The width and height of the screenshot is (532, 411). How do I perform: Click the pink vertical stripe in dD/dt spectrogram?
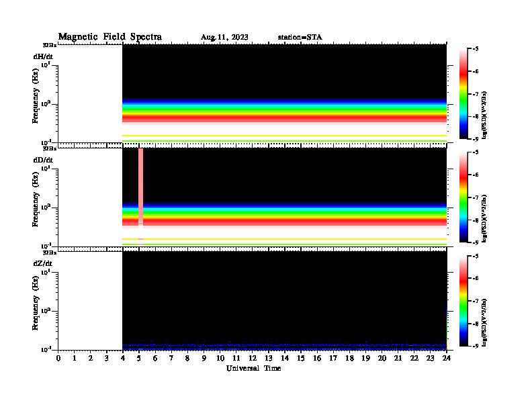(140, 187)
